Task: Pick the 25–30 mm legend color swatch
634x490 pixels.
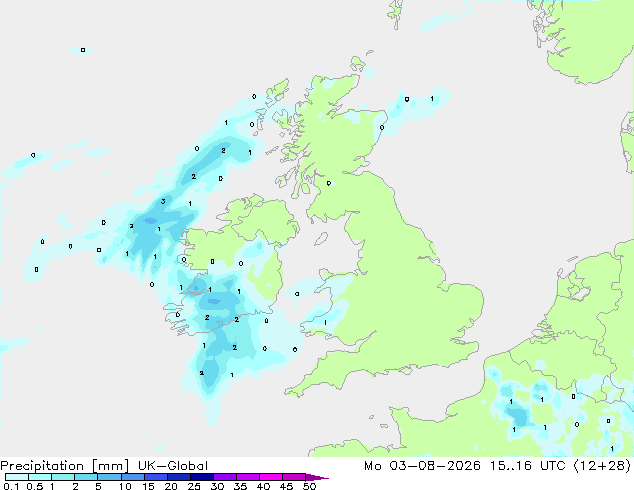Action: click(x=202, y=477)
